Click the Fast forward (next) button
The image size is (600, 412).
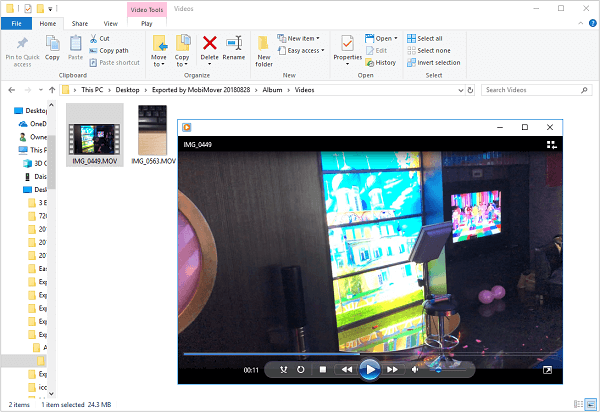394,369
